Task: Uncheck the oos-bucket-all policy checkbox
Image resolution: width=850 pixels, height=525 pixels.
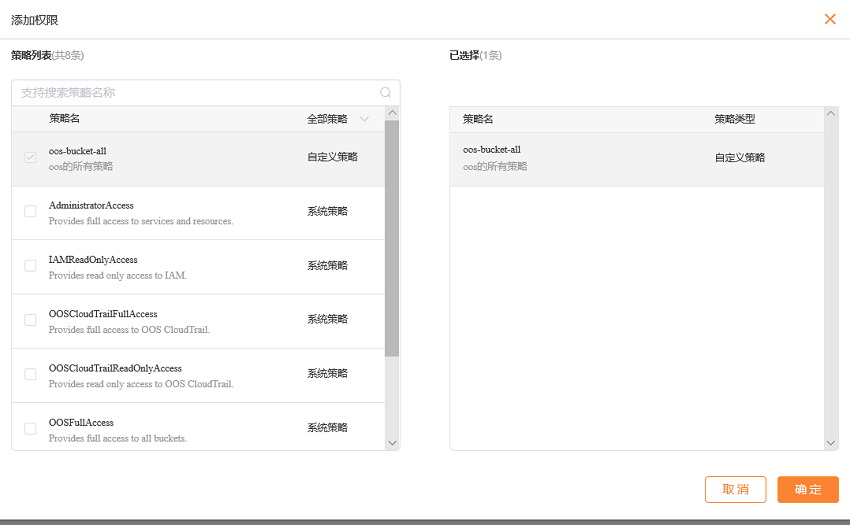Action: (x=30, y=158)
